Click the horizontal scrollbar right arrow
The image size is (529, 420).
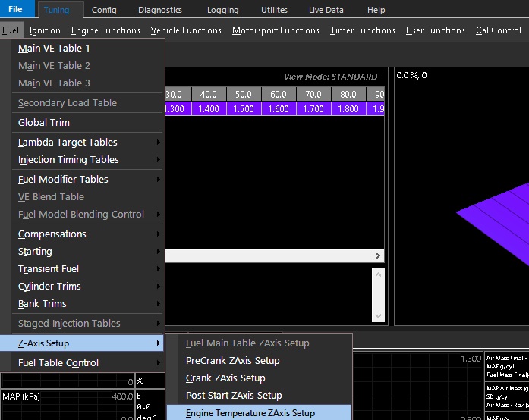[378, 256]
